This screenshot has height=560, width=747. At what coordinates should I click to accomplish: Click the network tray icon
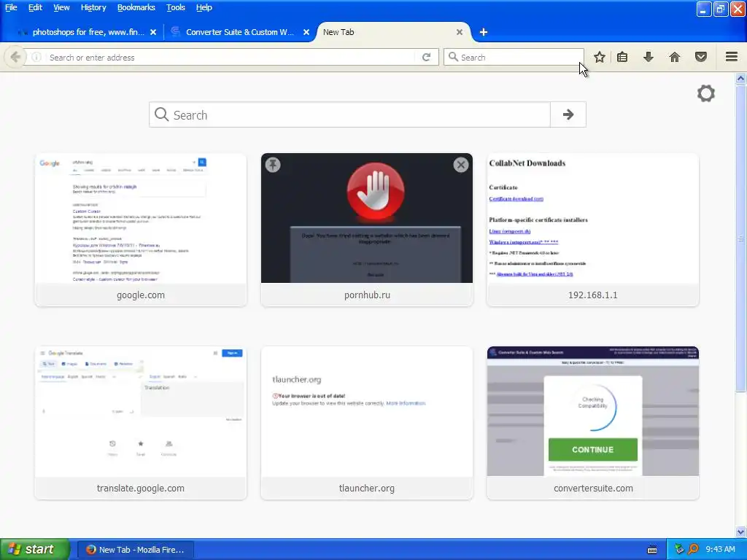click(x=679, y=550)
